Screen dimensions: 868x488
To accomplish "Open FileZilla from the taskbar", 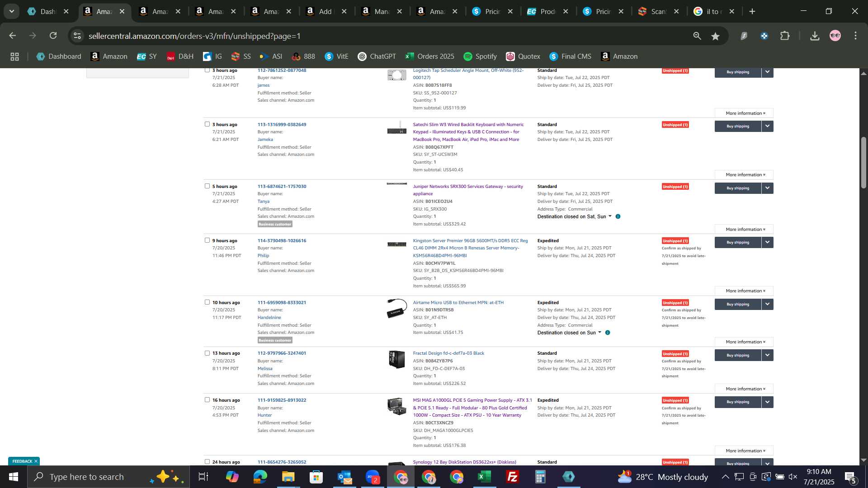I will pyautogui.click(x=512, y=477).
